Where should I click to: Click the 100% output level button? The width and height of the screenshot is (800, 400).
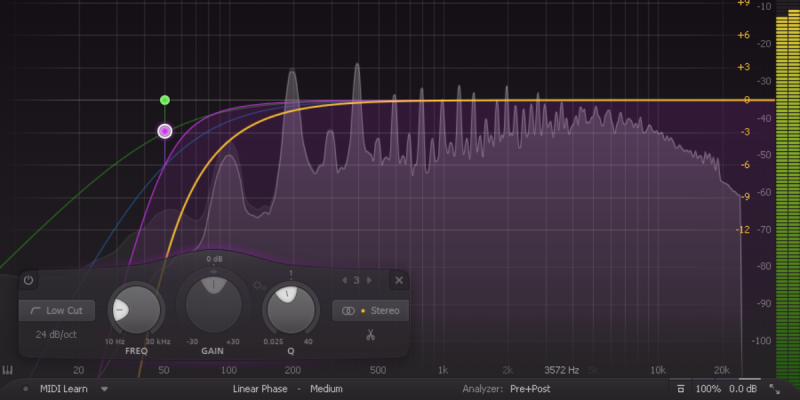point(707,388)
